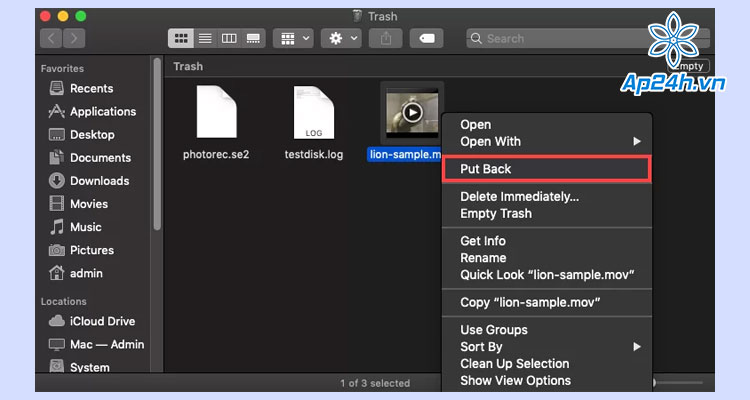750x400 pixels.
Task: Click the Applications sidebar icon
Action: pos(56,111)
